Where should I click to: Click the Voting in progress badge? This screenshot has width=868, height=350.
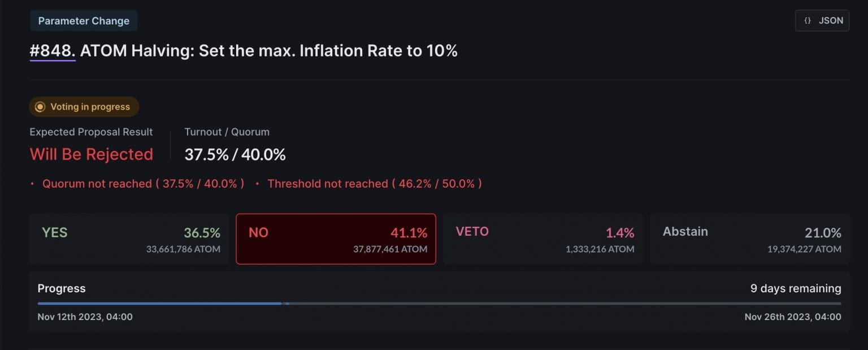pos(85,107)
